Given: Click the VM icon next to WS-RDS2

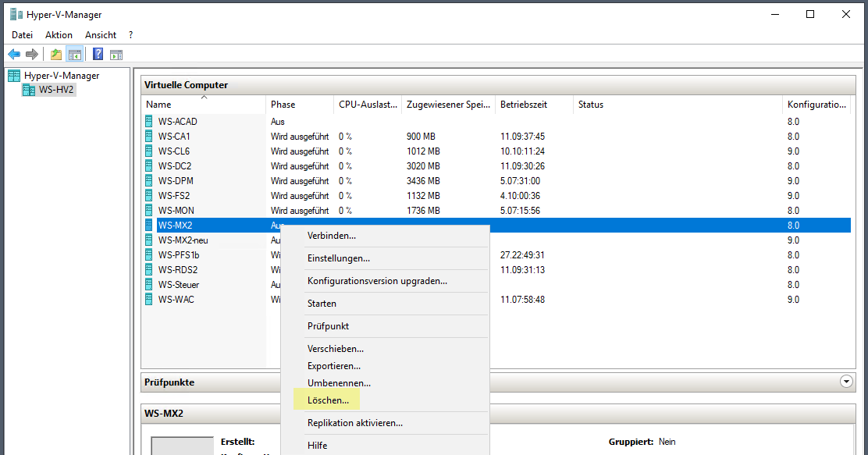Looking at the screenshot, I should click(x=149, y=269).
